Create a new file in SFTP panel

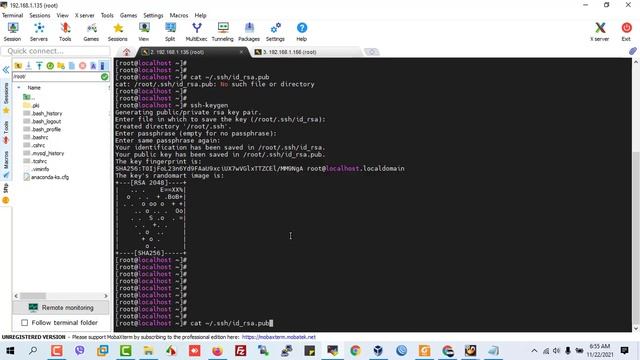(x=72, y=66)
